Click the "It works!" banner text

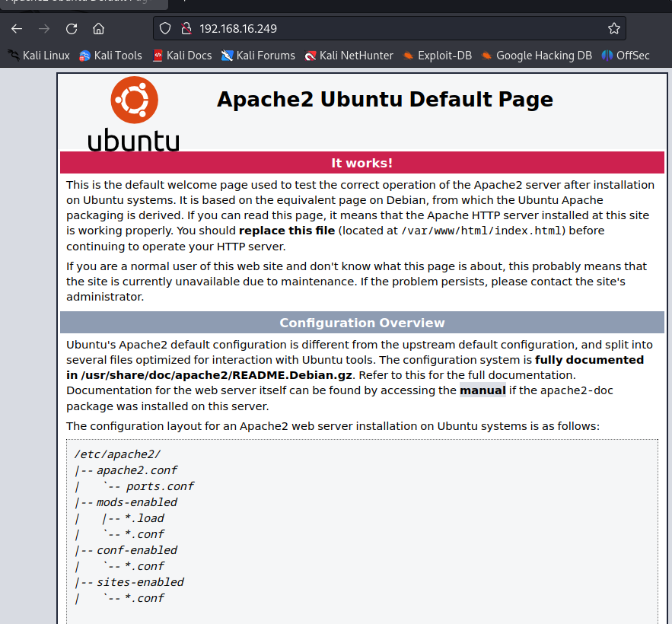click(x=361, y=163)
